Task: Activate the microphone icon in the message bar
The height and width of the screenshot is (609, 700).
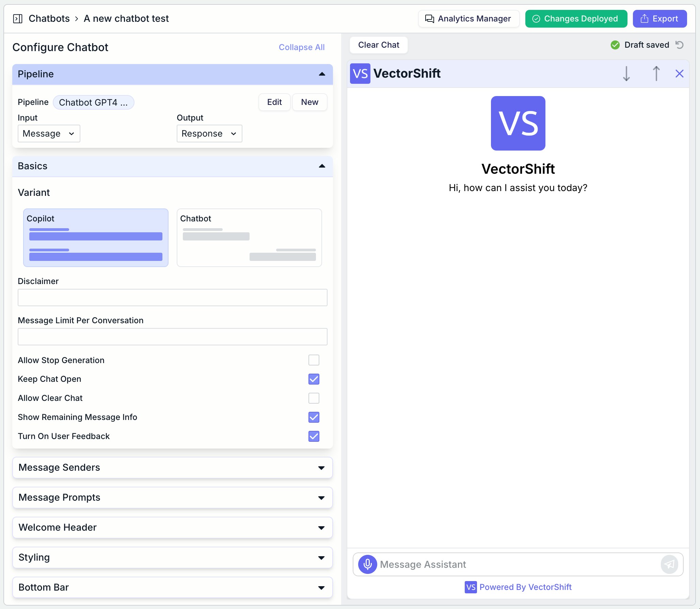Action: 367,564
